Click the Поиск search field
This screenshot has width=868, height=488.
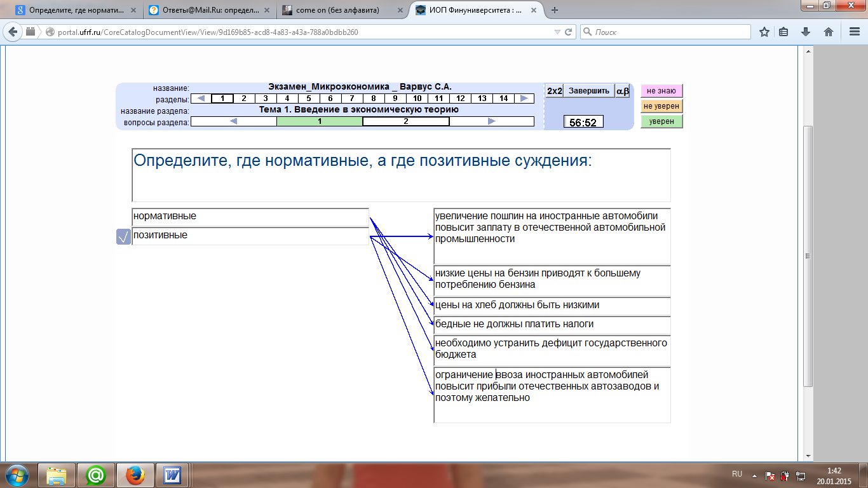[x=665, y=32]
